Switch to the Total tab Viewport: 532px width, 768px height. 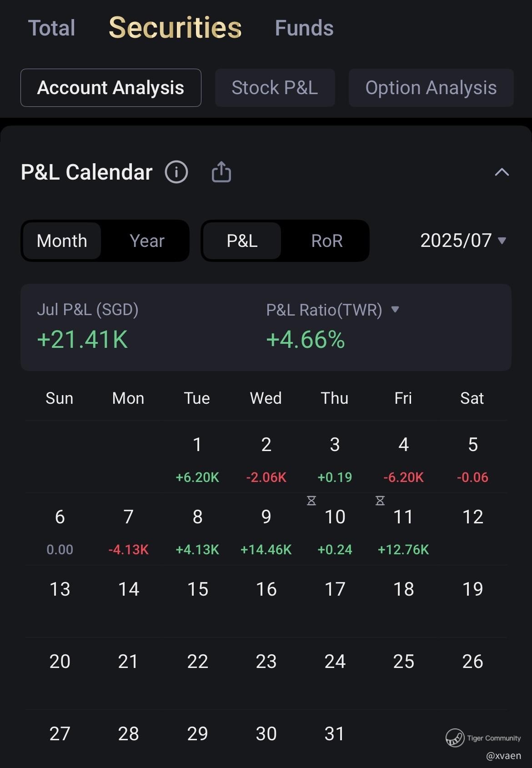[x=51, y=28]
